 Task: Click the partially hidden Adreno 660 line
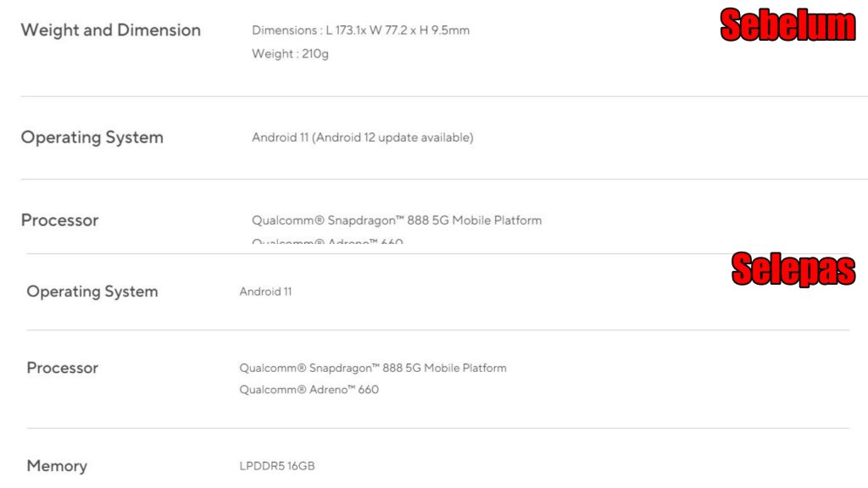pos(327,241)
